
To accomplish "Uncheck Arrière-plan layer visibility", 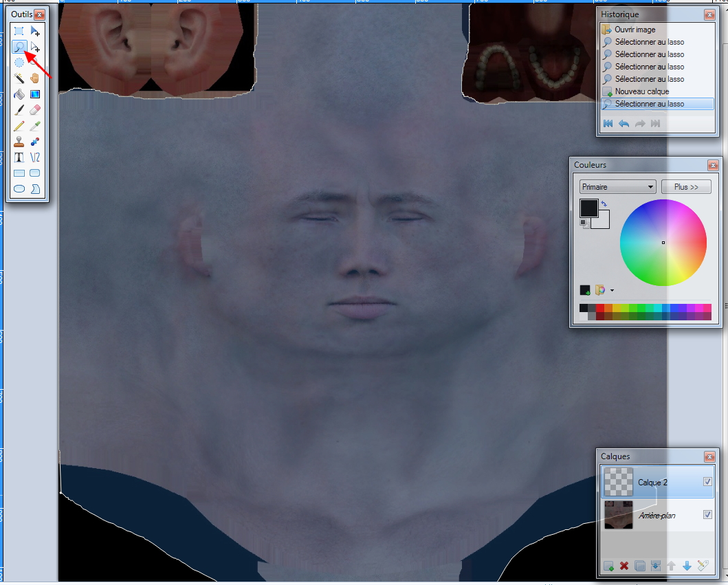I will 707,514.
